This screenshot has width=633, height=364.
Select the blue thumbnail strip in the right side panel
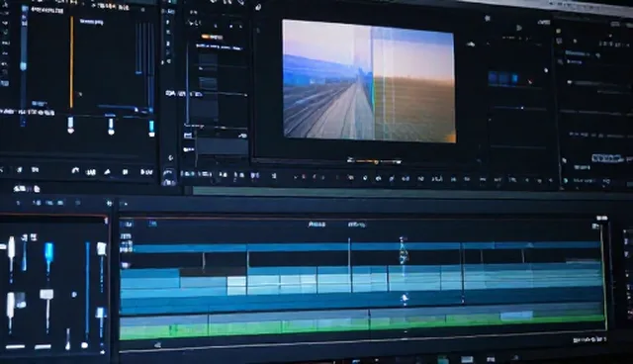point(502,78)
